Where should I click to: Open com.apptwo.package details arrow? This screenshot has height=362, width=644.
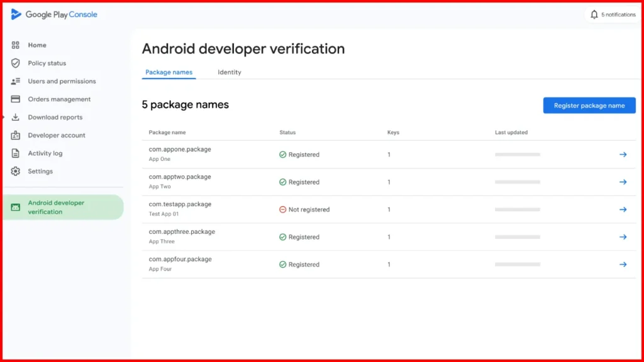tap(623, 182)
